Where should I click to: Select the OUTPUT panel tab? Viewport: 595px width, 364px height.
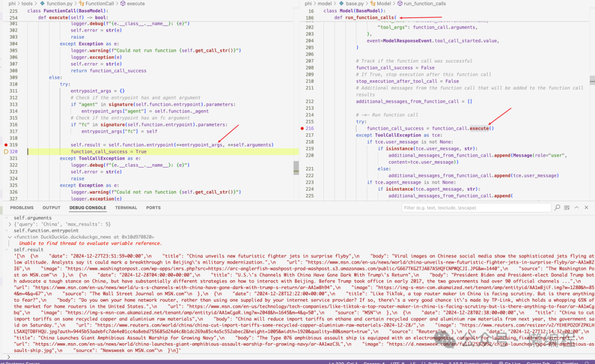pos(51,208)
